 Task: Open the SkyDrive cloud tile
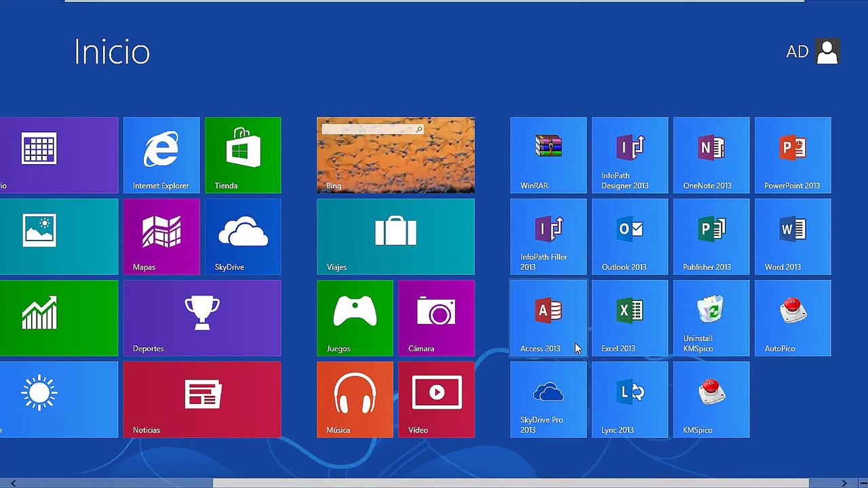[x=243, y=237]
